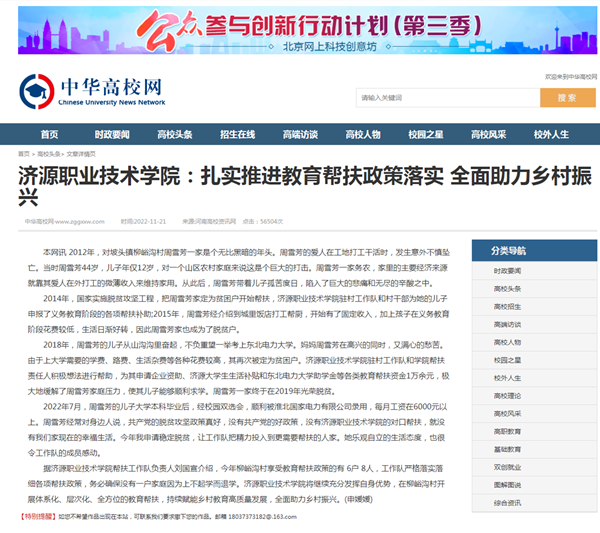Go to 招生在线 in the navigation bar
This screenshot has height=533, width=600.
click(x=237, y=134)
